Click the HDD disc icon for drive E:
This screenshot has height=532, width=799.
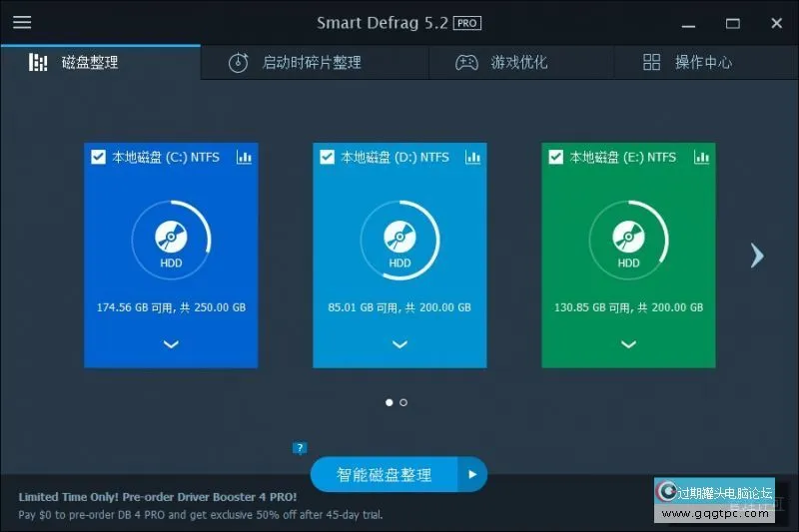pos(628,237)
